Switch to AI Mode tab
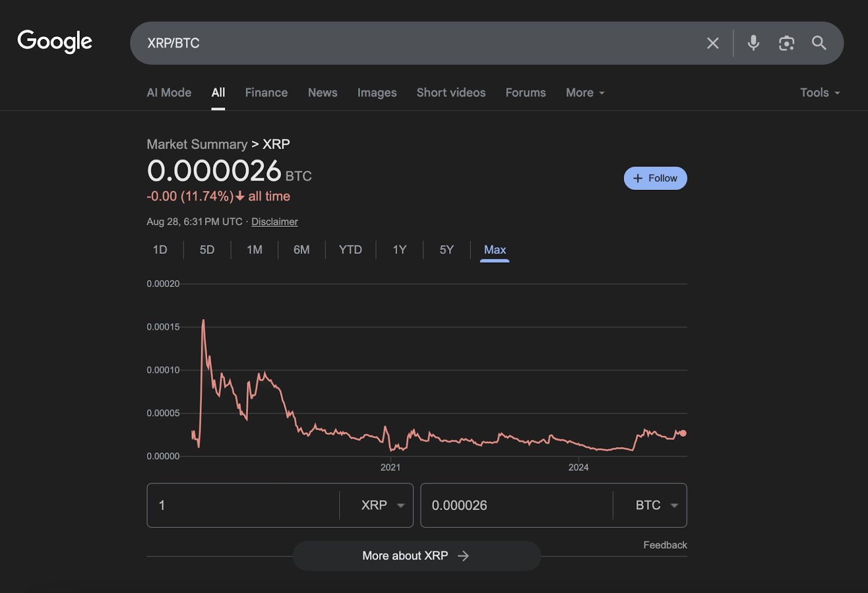868x593 pixels. point(169,93)
